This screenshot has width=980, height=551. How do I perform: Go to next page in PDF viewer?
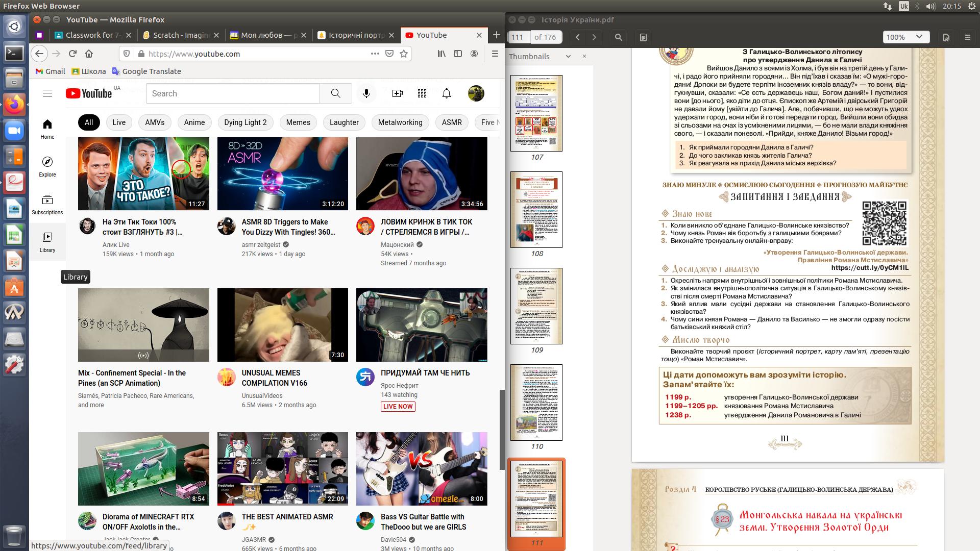coord(594,37)
